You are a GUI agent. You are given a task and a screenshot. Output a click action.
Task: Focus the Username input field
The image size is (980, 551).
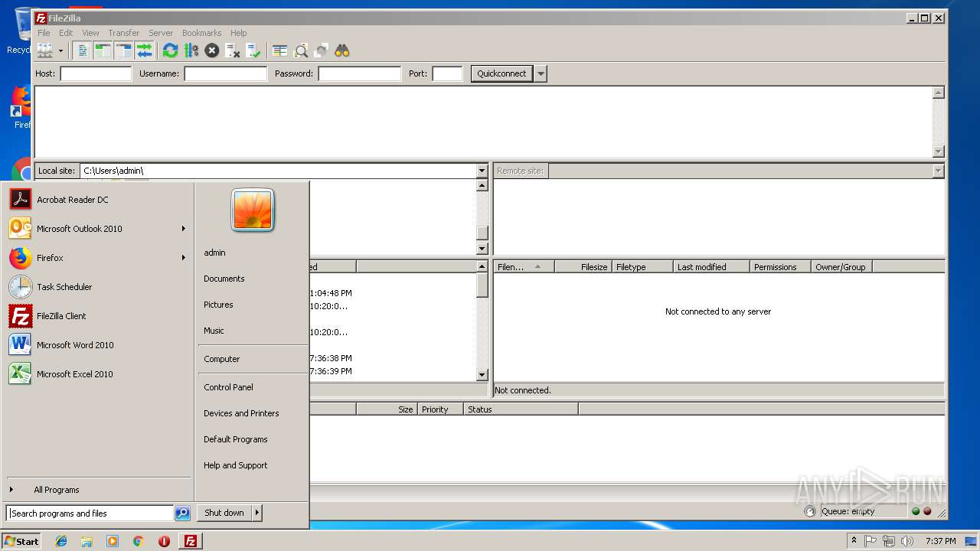coord(225,73)
